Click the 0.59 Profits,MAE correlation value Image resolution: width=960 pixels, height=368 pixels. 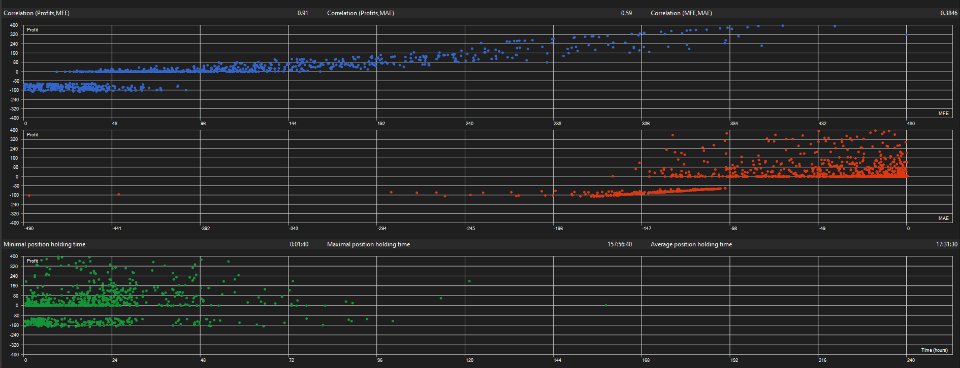pos(626,13)
